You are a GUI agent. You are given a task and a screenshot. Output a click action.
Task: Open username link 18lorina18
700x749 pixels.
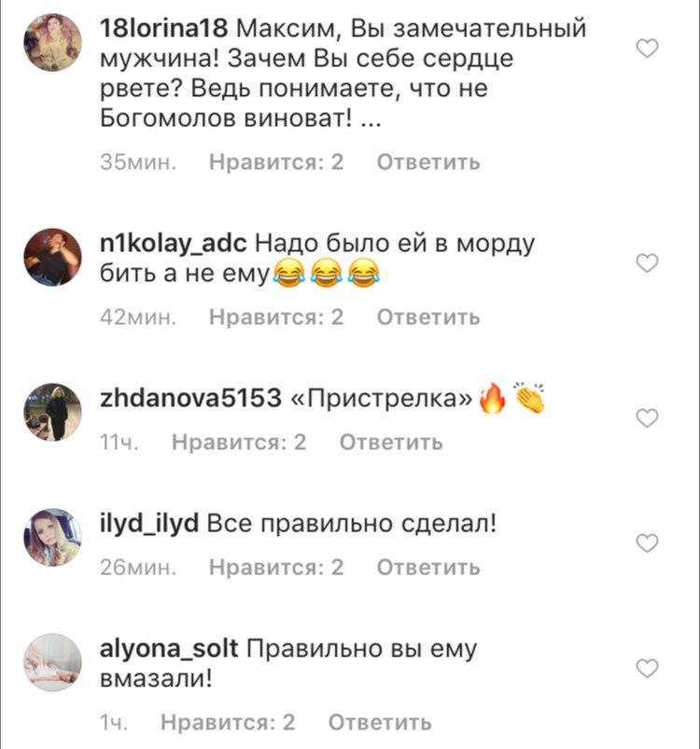coord(163,29)
